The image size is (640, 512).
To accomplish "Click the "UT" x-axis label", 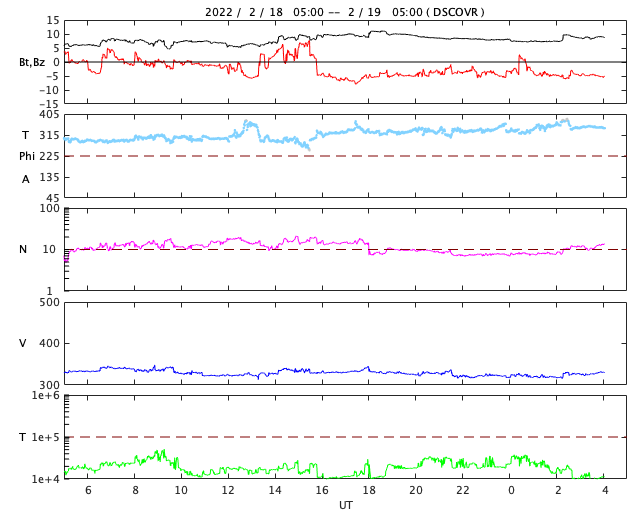I will 345,505.
